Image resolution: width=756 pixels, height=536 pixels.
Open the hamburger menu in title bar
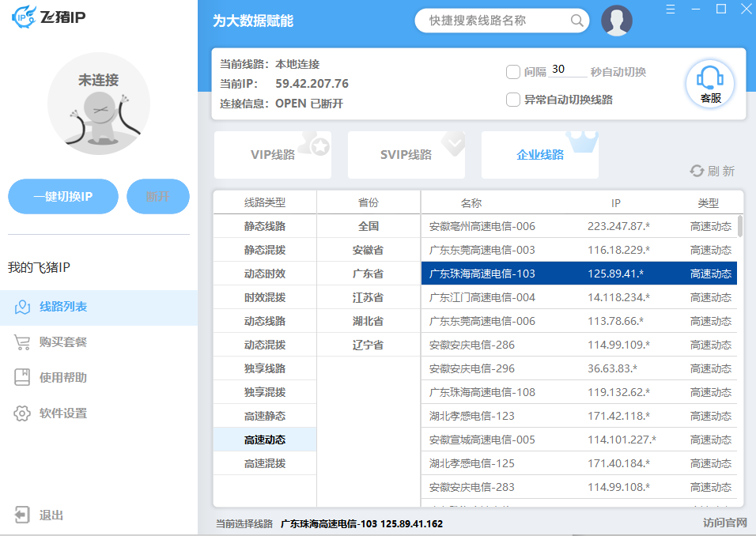point(671,9)
